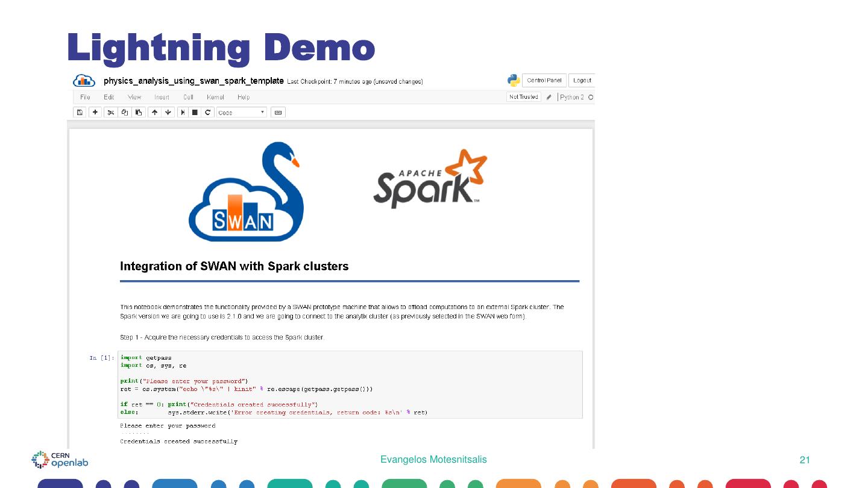
Task: Rename notebook by clicking its title
Action: [x=193, y=81]
